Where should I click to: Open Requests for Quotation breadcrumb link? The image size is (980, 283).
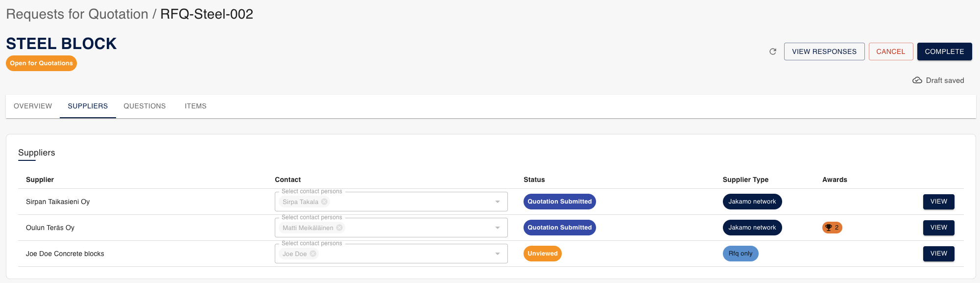click(x=77, y=14)
